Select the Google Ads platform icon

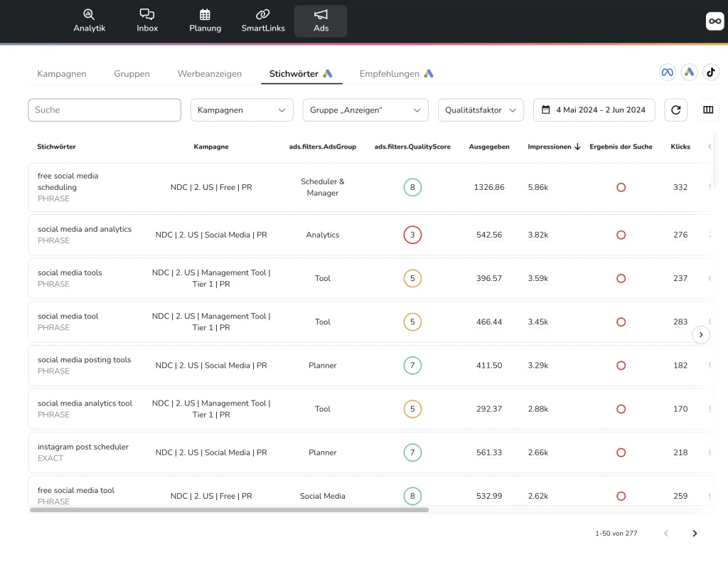click(689, 72)
